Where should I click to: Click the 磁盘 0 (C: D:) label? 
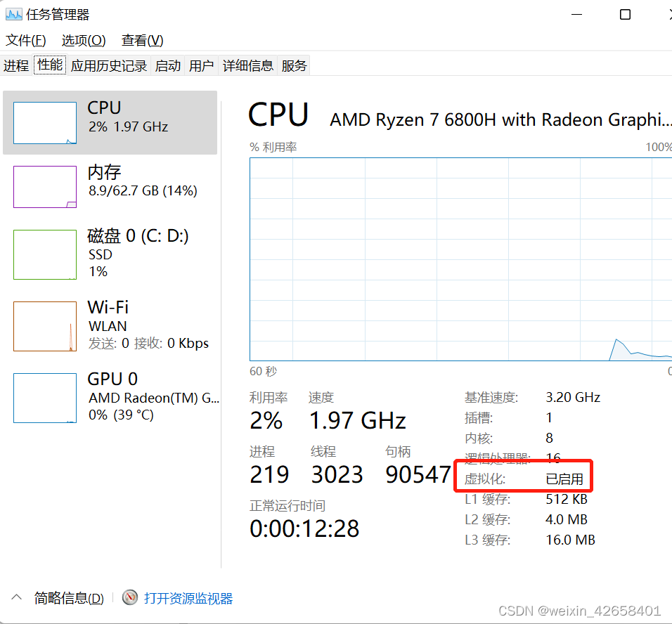(x=138, y=235)
